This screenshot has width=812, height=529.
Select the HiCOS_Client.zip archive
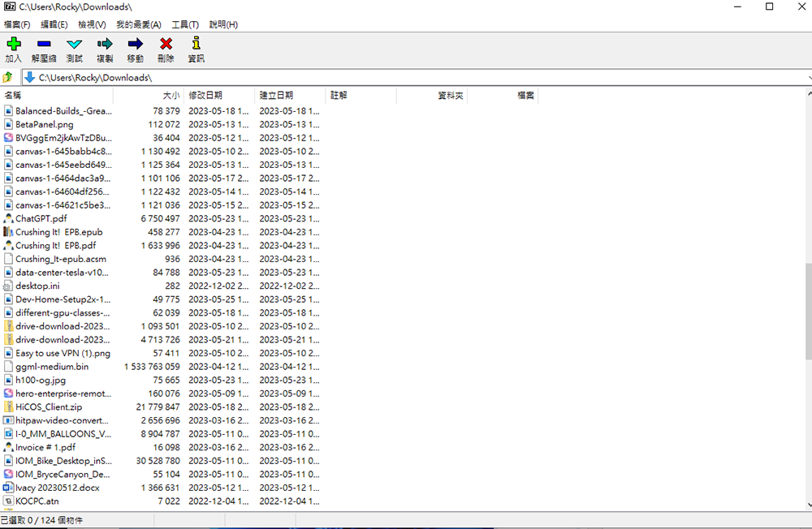[x=45, y=406]
